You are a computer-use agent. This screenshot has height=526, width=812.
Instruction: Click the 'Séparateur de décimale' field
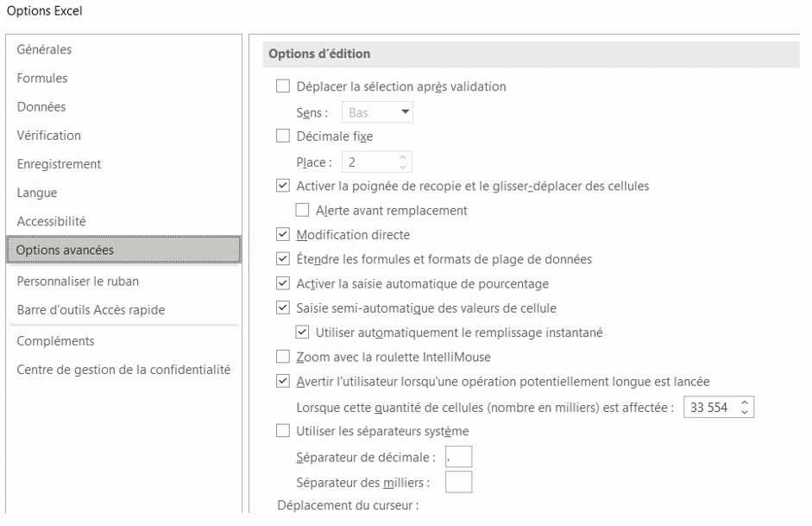tap(458, 457)
